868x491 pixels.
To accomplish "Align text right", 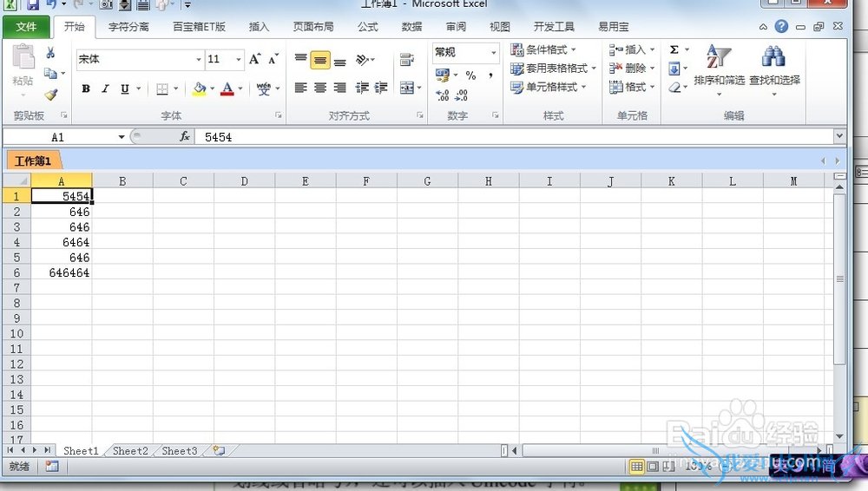I will click(340, 88).
